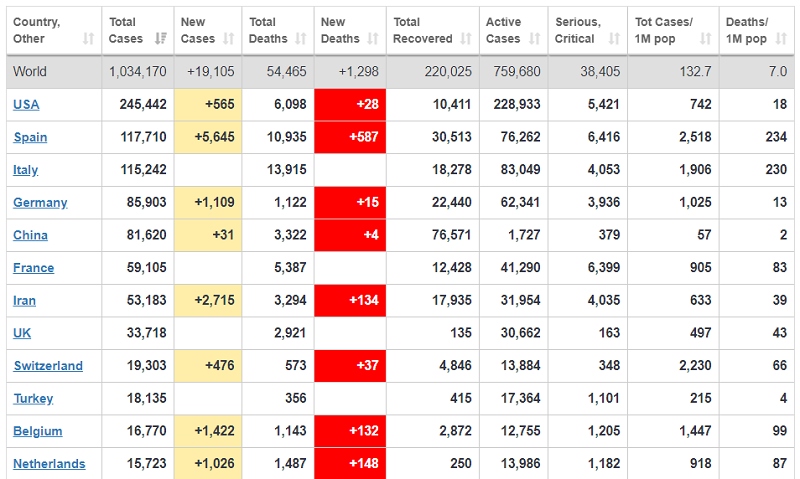Click the sort icon beside Country, Other
Image resolution: width=800 pixels, height=479 pixels.
[88, 39]
